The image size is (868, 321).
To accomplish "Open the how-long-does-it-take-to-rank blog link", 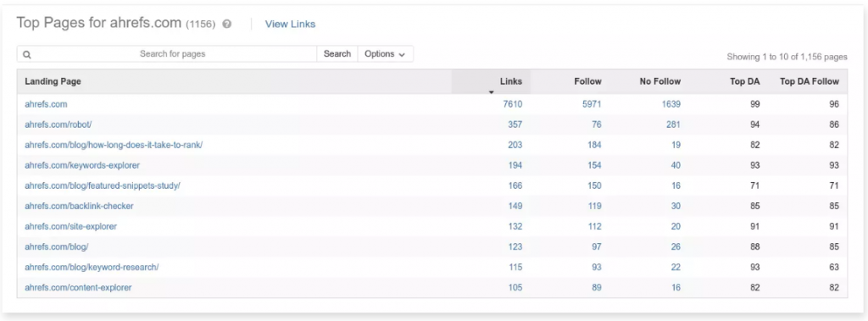I will [114, 145].
